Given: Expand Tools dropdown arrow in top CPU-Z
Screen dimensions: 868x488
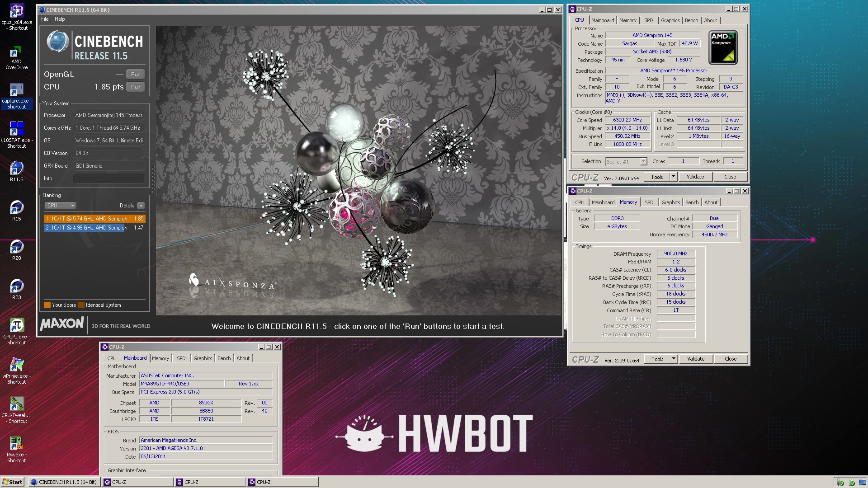Looking at the screenshot, I should [673, 177].
